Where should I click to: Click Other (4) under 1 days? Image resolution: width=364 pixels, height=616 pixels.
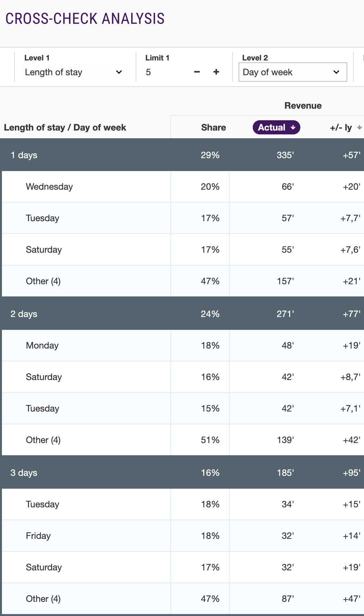coord(43,281)
